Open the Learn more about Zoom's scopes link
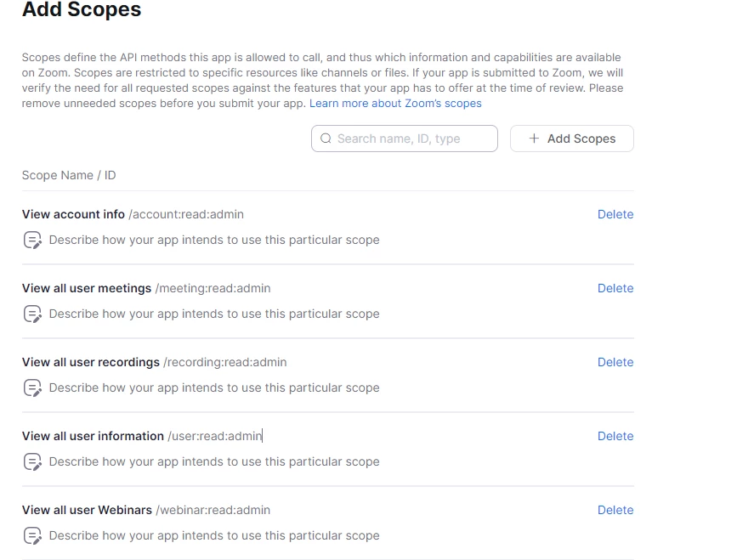Viewport: 737px width, 560px height. (395, 103)
